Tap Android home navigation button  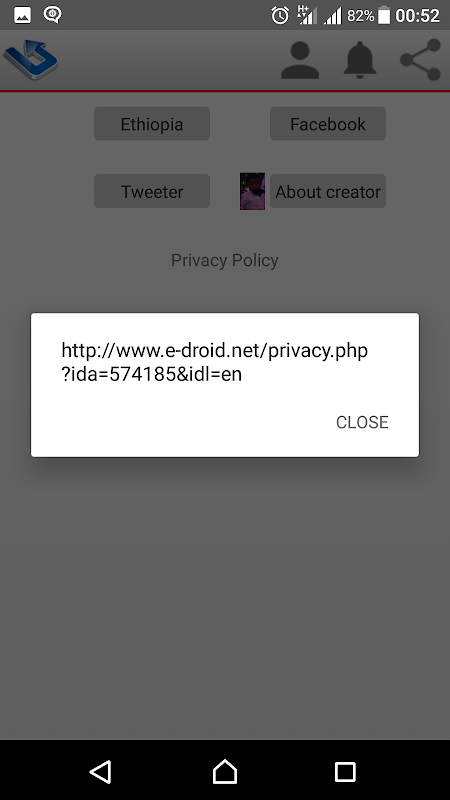(x=225, y=771)
